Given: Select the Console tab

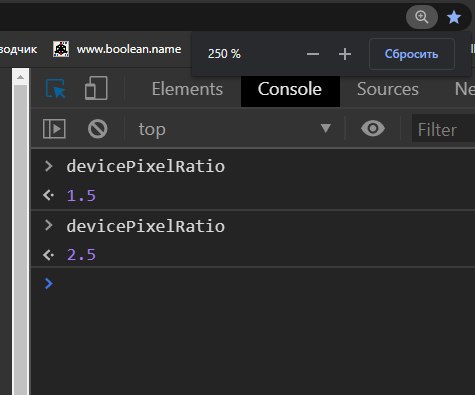Looking at the screenshot, I should pos(290,89).
